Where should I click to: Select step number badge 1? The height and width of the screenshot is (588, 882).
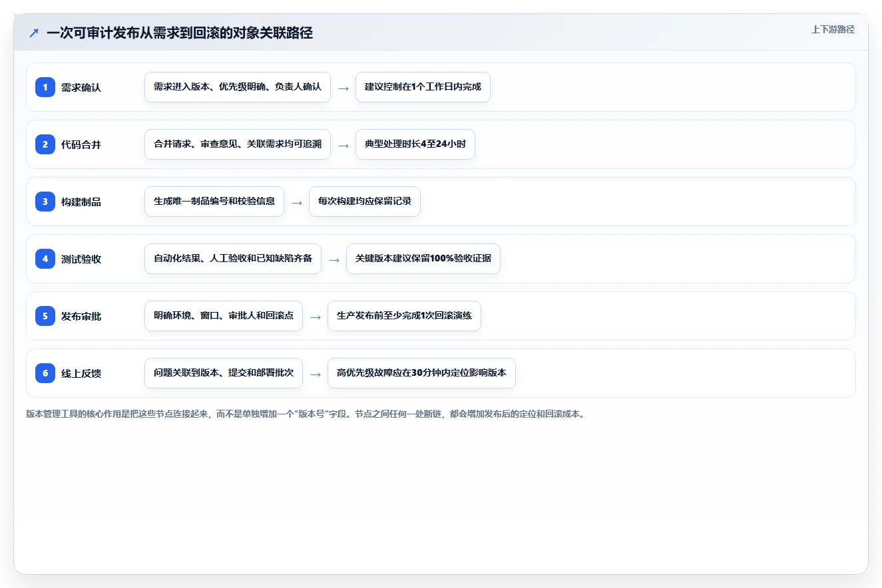[x=45, y=87]
